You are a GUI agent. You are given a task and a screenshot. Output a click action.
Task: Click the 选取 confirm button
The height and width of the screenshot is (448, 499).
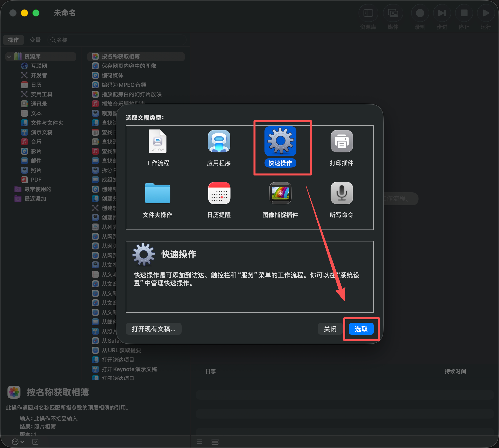[361, 329]
